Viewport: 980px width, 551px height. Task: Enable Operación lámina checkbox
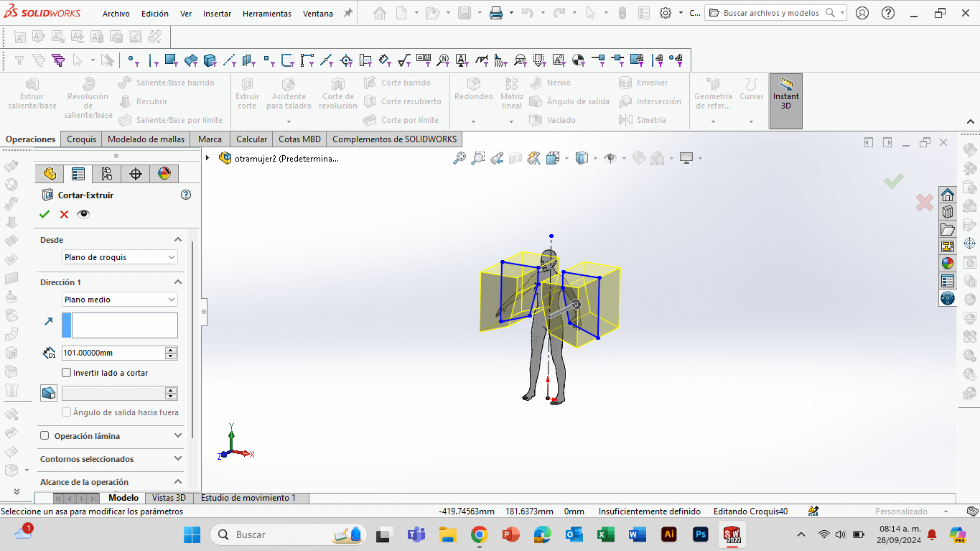(x=45, y=436)
